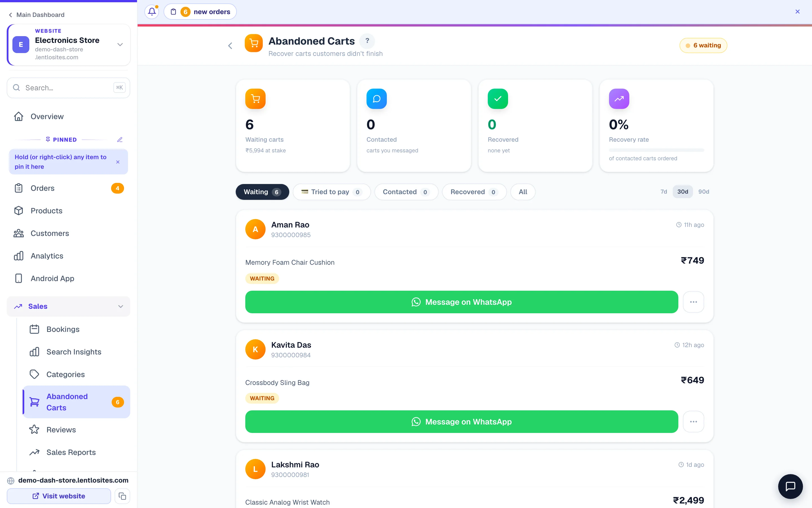Image resolution: width=812 pixels, height=508 pixels.
Task: Click Visit website button
Action: [x=59, y=496]
